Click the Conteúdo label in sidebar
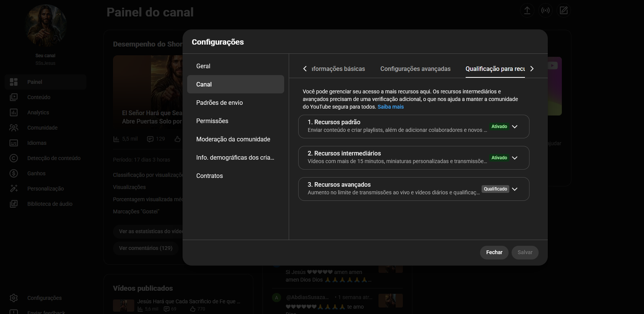 click(39, 97)
